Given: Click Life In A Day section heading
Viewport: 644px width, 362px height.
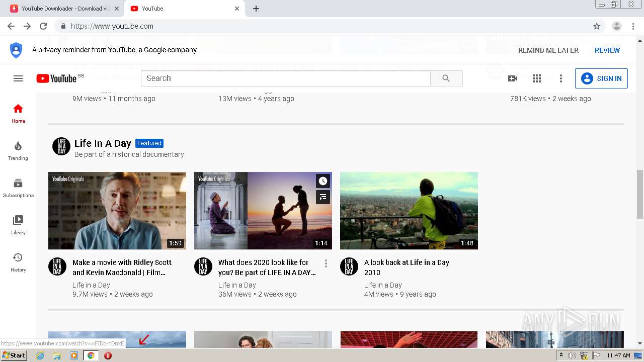Looking at the screenshot, I should pos(103,143).
